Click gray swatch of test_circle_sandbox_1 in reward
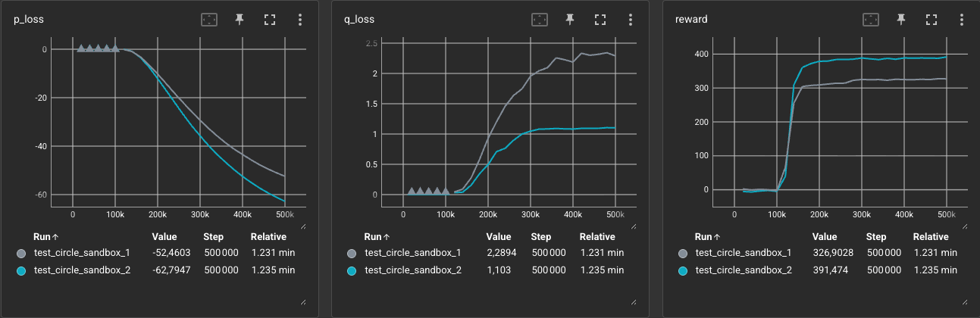 (x=681, y=253)
